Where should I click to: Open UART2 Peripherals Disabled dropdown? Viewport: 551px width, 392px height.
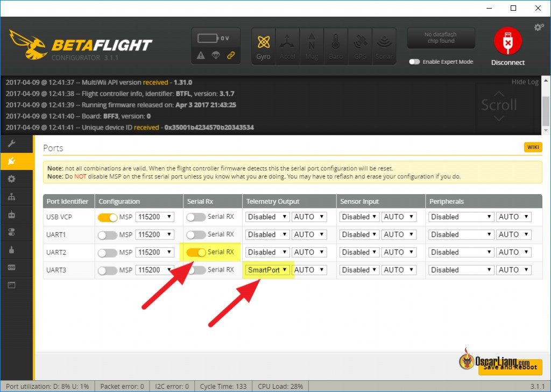[461, 252]
